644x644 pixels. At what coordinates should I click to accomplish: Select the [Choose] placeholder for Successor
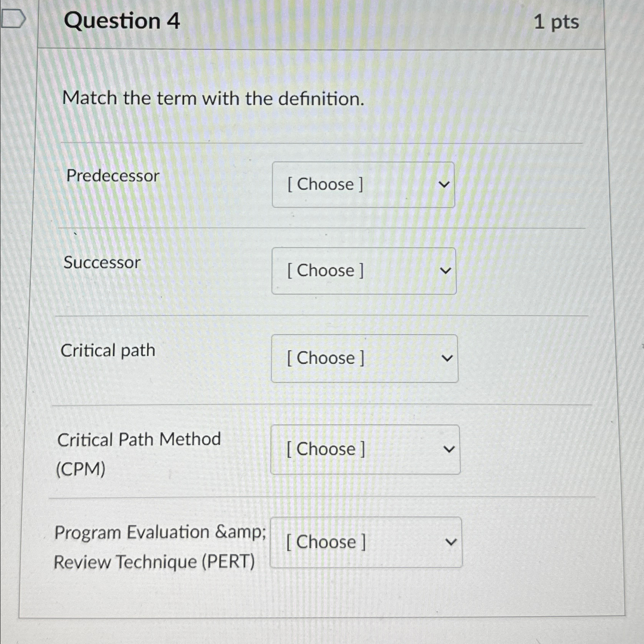coord(326,271)
